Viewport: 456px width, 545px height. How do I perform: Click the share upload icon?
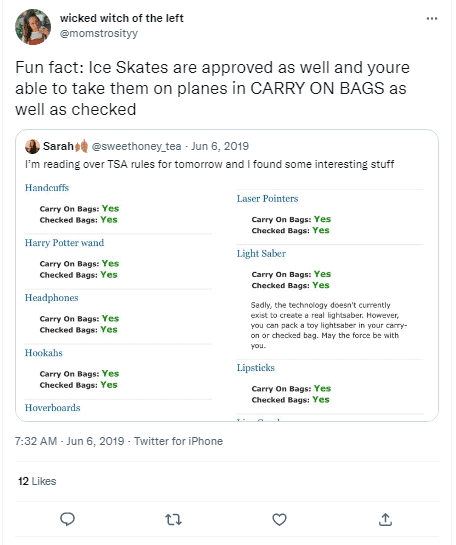pos(385,519)
